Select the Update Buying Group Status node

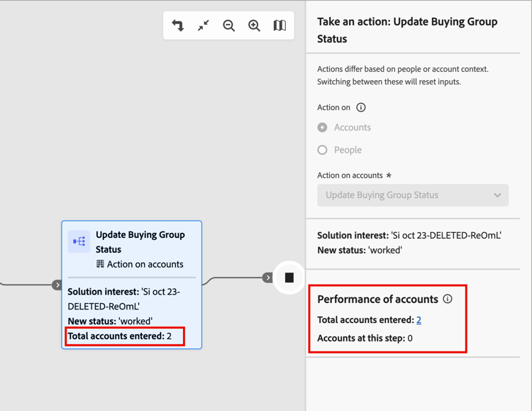[132, 285]
